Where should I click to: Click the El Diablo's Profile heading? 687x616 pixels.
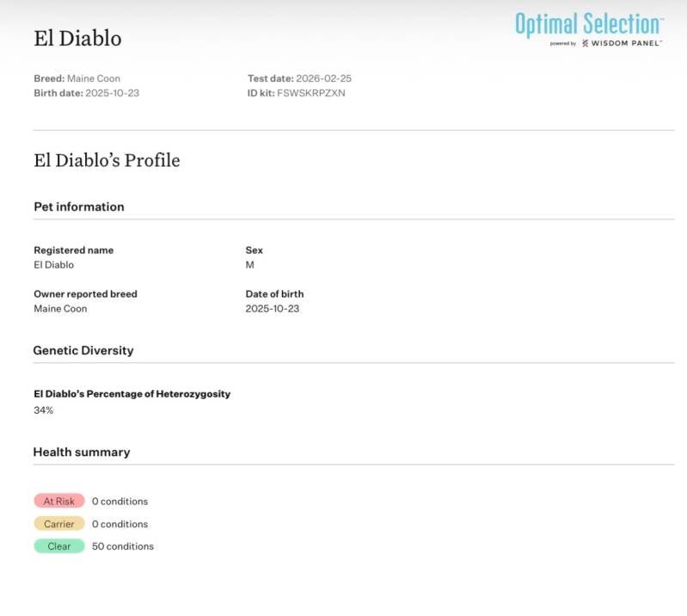click(107, 160)
